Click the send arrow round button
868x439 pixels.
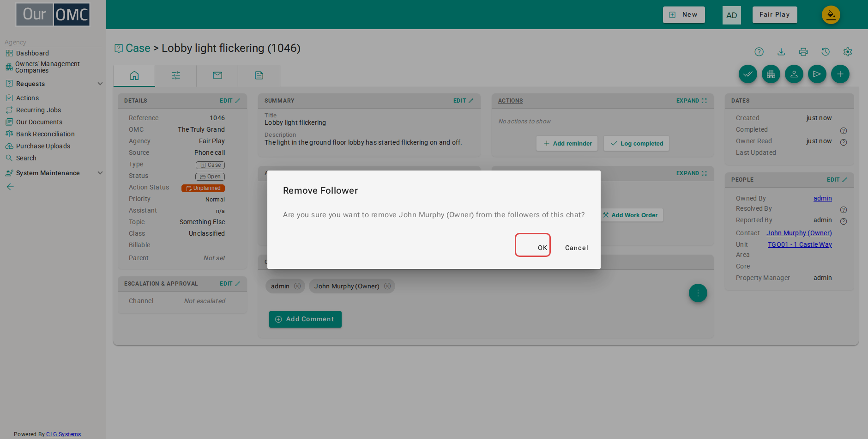click(817, 74)
